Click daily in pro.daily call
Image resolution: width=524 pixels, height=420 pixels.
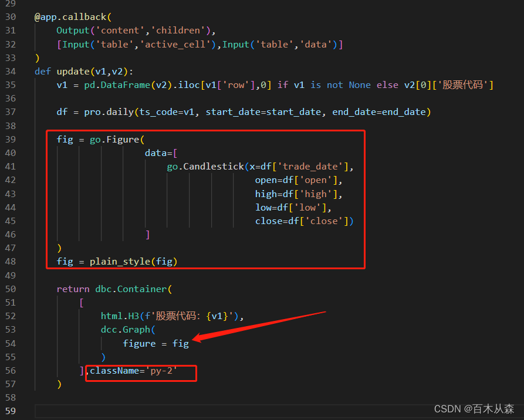120,112
